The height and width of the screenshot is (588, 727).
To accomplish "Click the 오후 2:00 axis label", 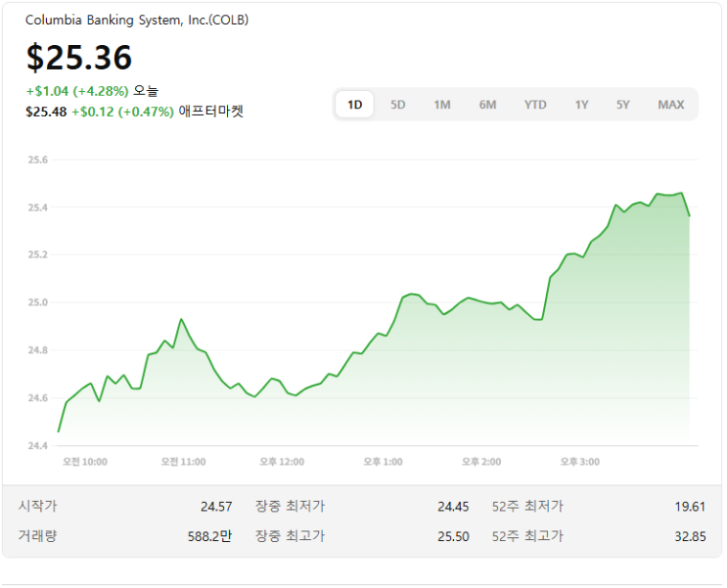I will (481, 462).
